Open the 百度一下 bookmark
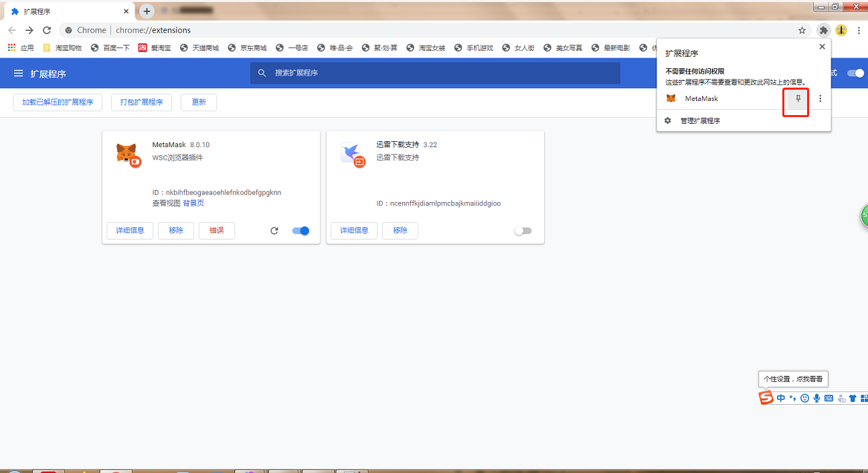The height and width of the screenshot is (473, 868). pyautogui.click(x=110, y=48)
